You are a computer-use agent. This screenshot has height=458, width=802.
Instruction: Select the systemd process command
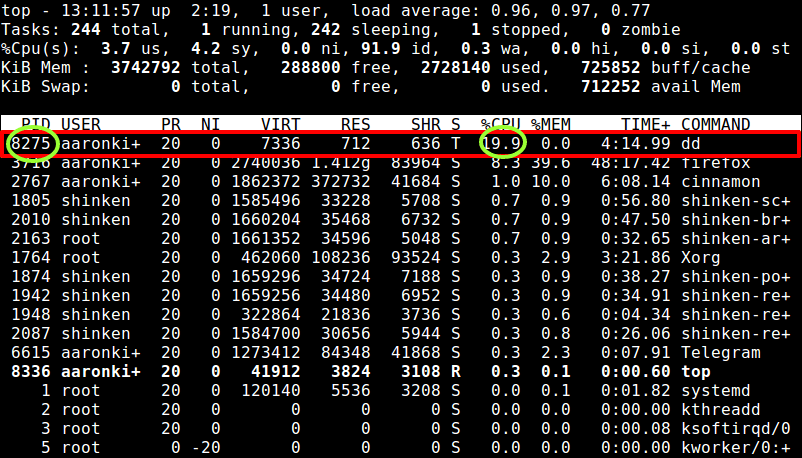pos(716,390)
